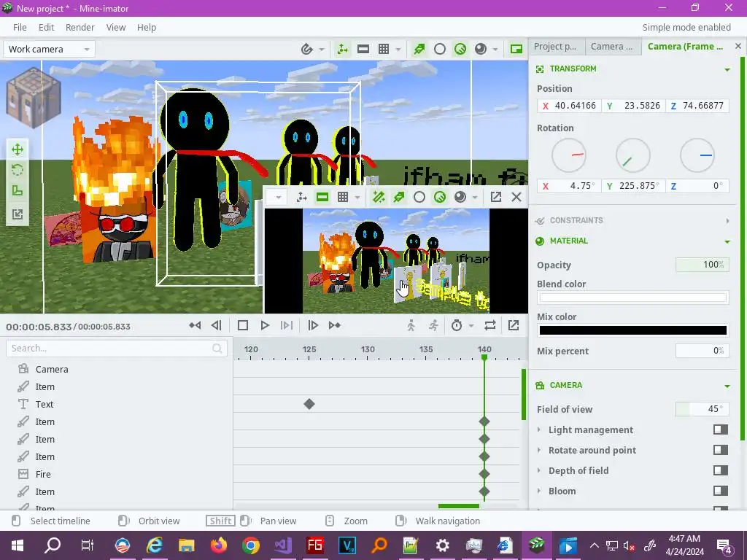Step forward one frame

click(313, 325)
